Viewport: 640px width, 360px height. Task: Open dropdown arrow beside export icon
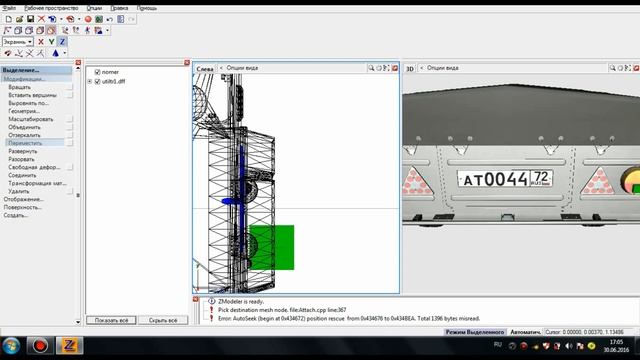tap(79, 19)
